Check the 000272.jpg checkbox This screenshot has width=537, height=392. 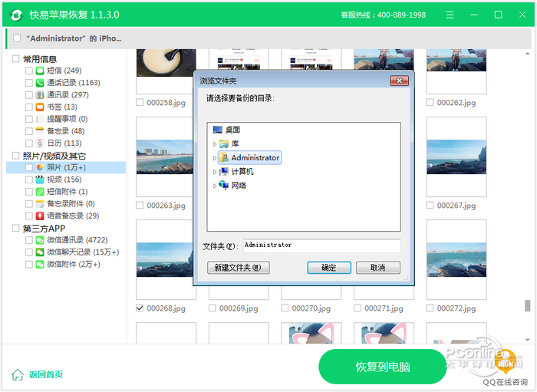[x=430, y=308]
